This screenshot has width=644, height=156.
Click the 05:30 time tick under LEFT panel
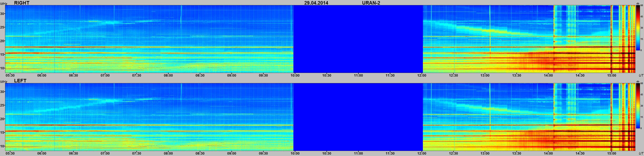10,153
